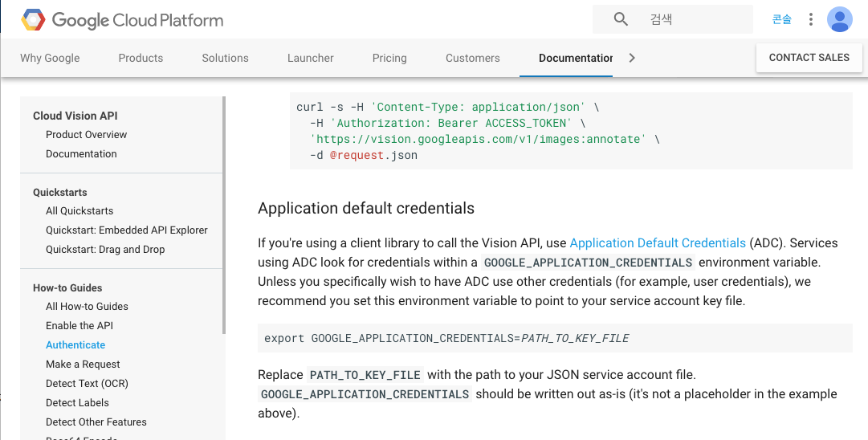The height and width of the screenshot is (440, 868).
Task: Click the CONTACT SALES button
Action: (809, 58)
